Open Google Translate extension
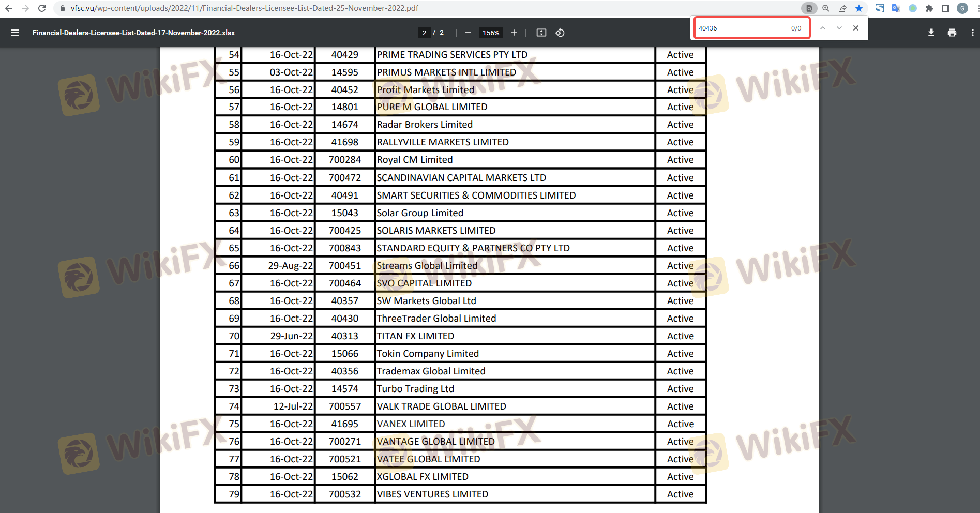This screenshot has height=513, width=980. (896, 8)
